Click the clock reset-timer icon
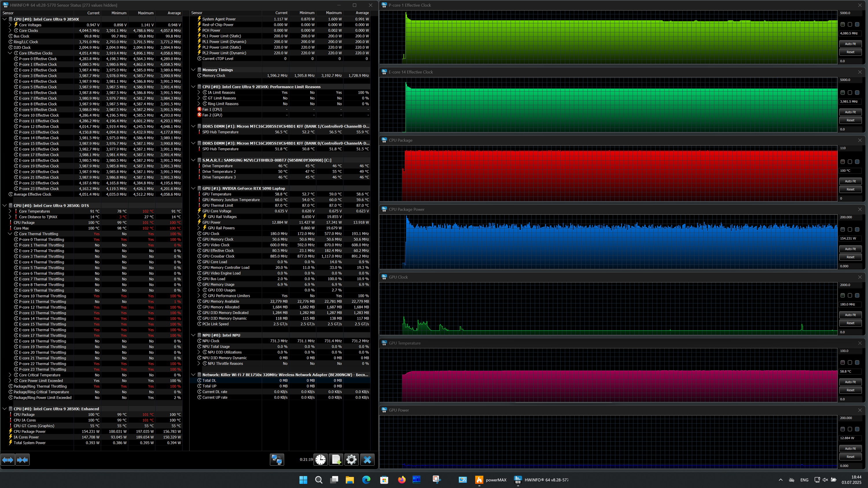 tap(321, 459)
